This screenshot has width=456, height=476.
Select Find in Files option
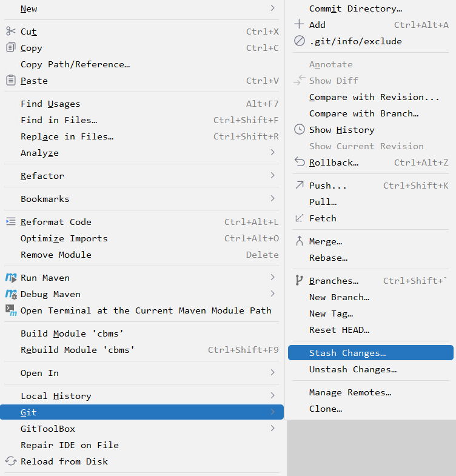pos(59,120)
